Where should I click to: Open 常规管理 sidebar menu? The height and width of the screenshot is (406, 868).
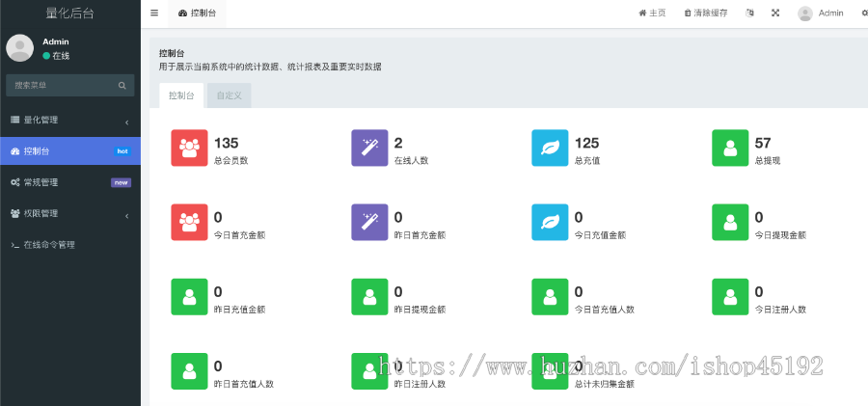point(70,182)
